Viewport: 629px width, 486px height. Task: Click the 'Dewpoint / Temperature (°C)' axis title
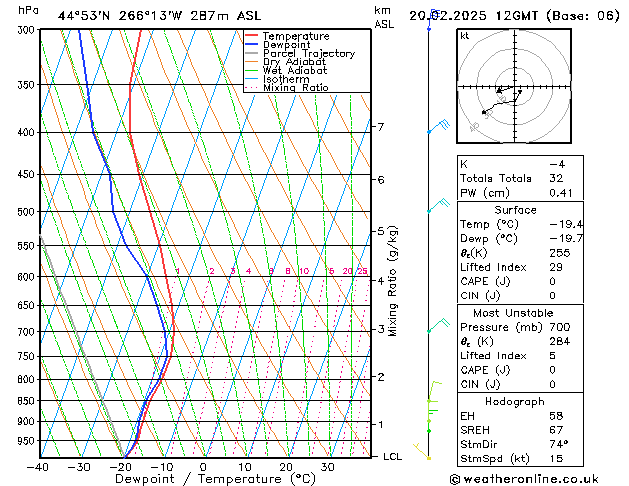(215, 479)
